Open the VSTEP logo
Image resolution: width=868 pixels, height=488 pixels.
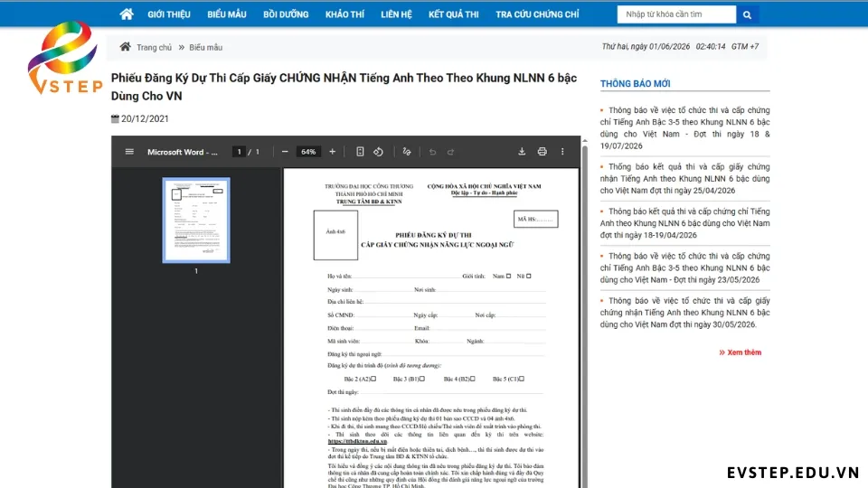65,58
